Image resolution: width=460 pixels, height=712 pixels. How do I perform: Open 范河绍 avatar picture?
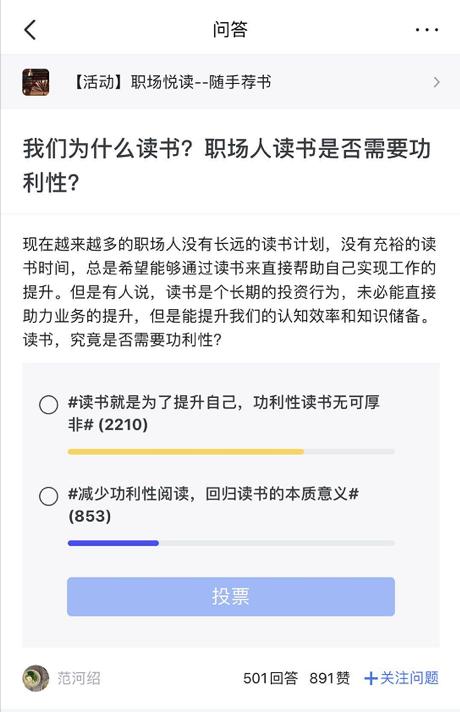click(x=36, y=678)
